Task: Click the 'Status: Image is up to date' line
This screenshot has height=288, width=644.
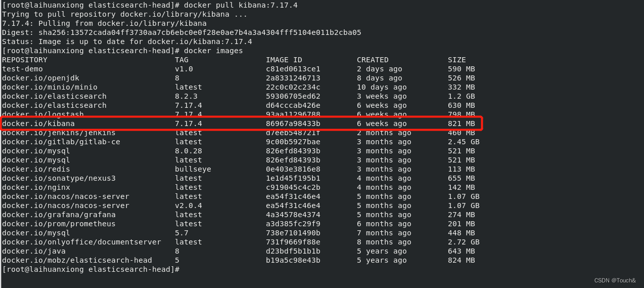Action: 127,42
